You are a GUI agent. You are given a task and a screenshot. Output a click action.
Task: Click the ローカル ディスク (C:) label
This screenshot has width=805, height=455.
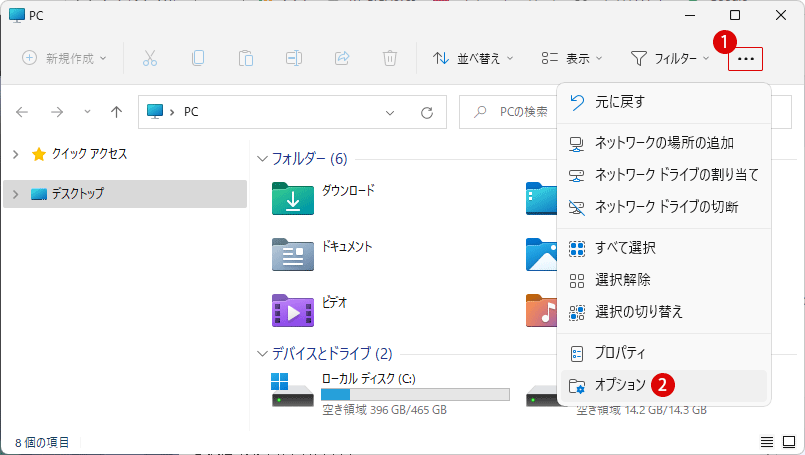tap(368, 379)
